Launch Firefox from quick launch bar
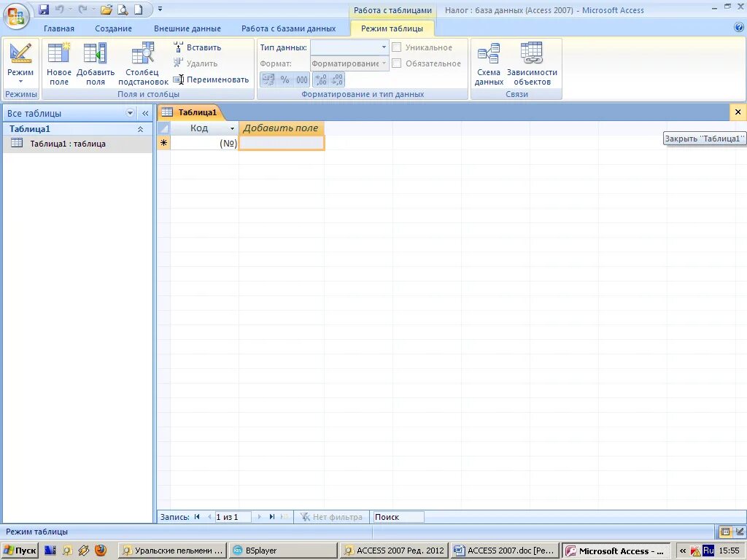This screenshot has width=747, height=560. [x=101, y=551]
